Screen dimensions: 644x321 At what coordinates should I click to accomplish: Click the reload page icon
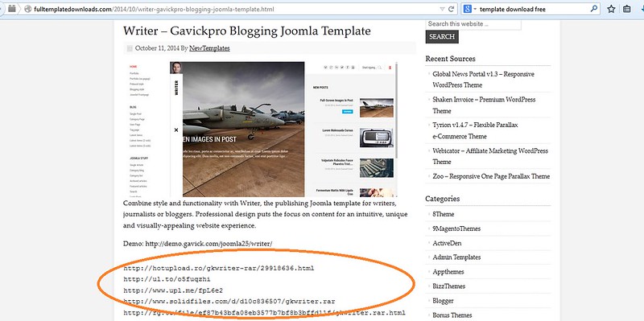451,9
